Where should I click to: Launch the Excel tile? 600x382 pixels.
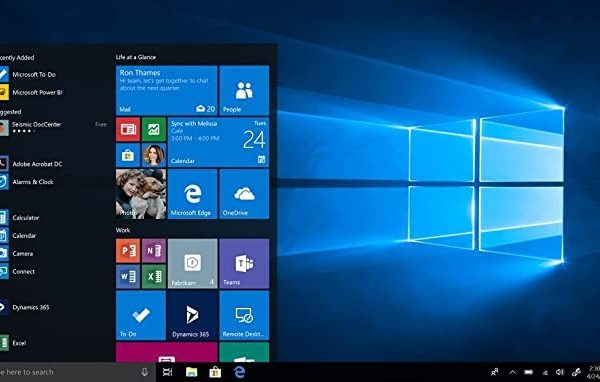(x=154, y=276)
